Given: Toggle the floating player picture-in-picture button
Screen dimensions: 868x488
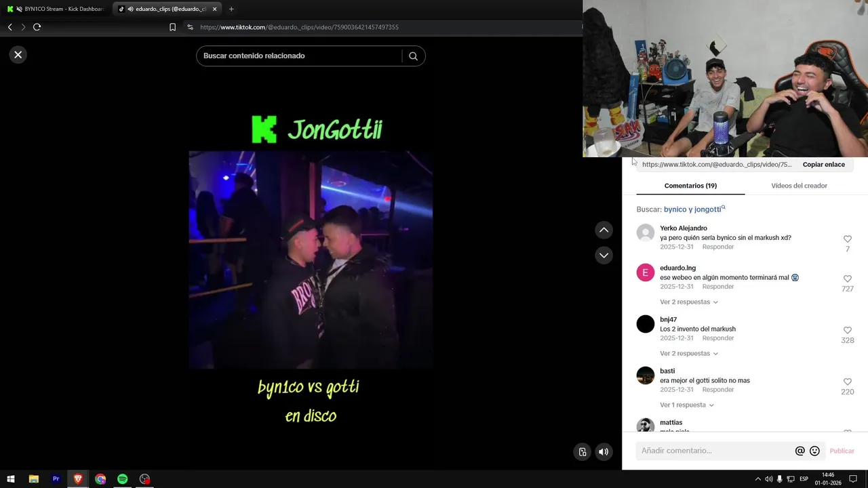Looking at the screenshot, I should 582,452.
